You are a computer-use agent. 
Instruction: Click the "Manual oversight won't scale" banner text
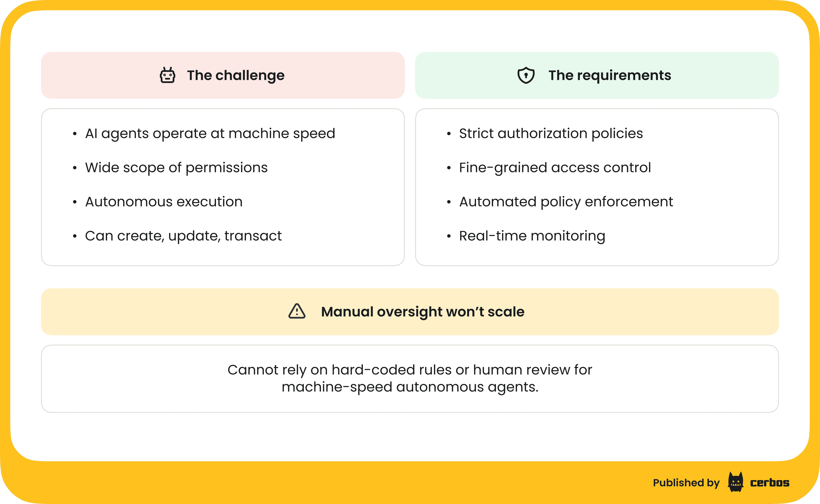[422, 312]
